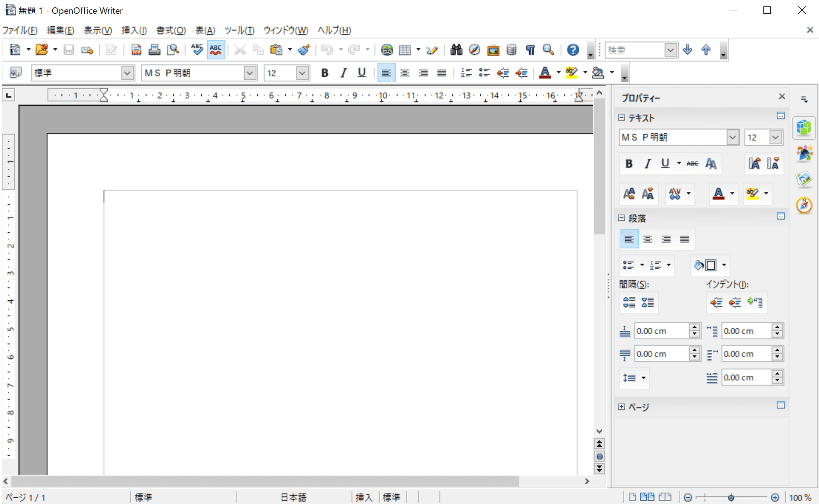This screenshot has width=819, height=504.
Task: Open the Navigator compass icon in toolbar
Action: 474,50
